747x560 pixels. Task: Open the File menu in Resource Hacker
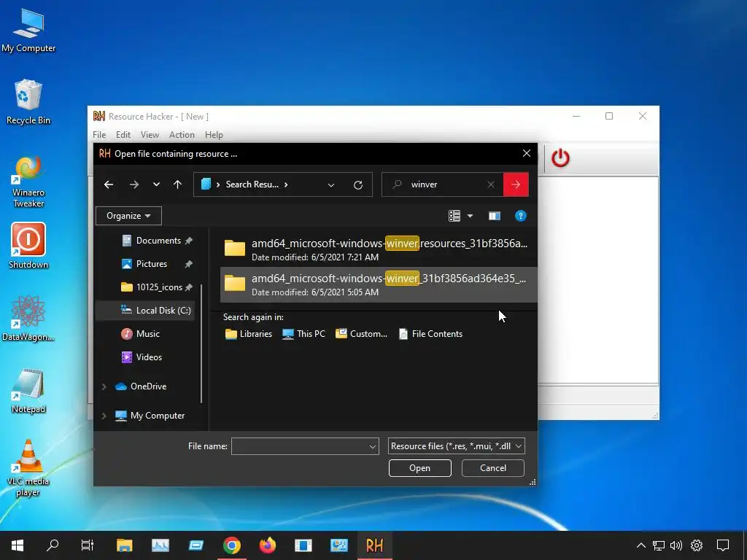tap(99, 135)
